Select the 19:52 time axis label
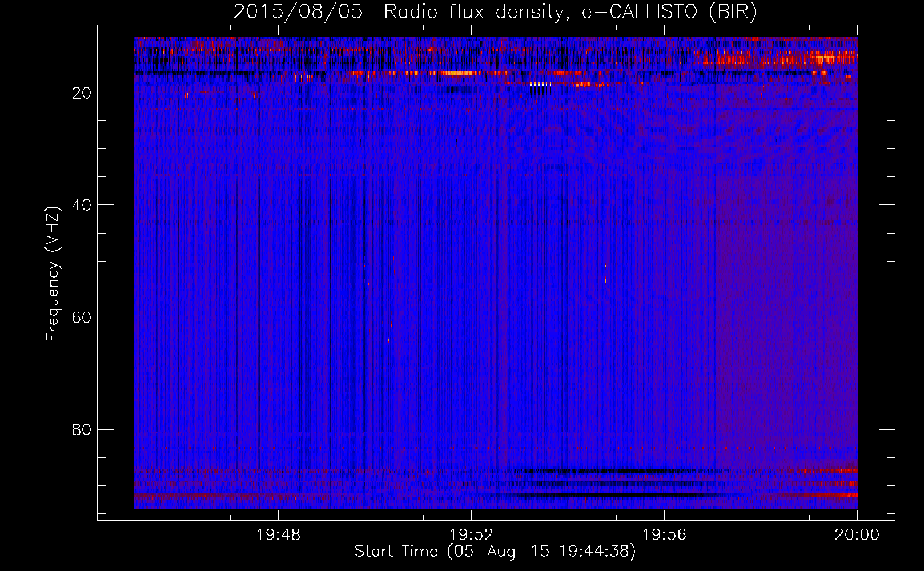The height and width of the screenshot is (571, 924). (x=472, y=535)
